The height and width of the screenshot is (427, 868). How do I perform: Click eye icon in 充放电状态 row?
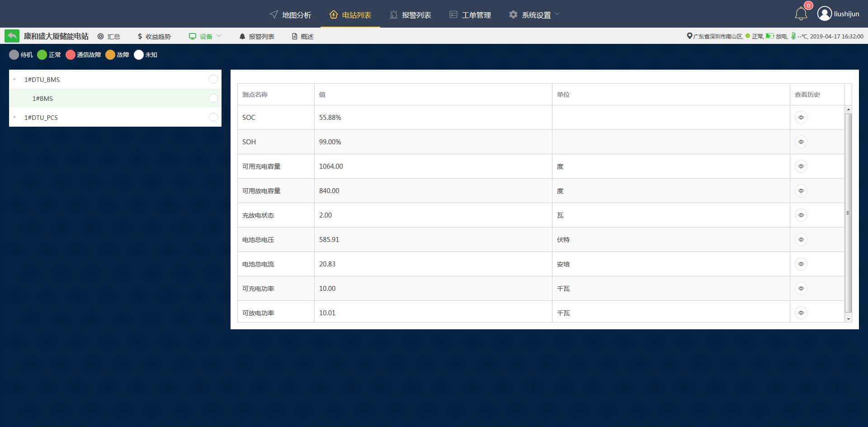coord(801,215)
